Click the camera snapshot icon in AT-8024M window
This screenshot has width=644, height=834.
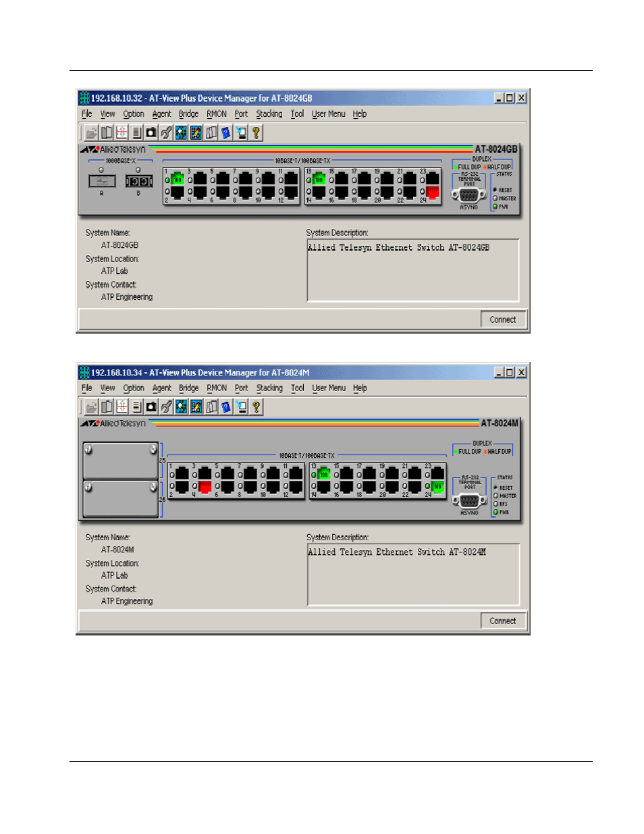point(151,407)
